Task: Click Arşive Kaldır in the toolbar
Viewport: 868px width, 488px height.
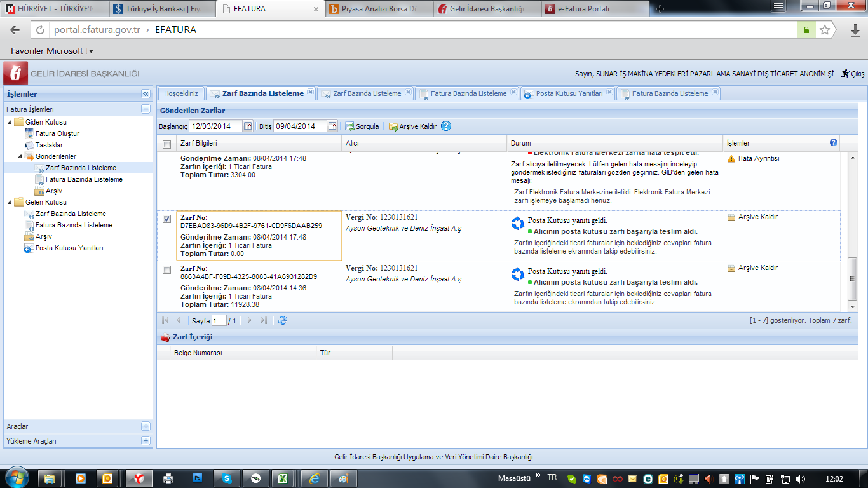Action: [x=413, y=126]
